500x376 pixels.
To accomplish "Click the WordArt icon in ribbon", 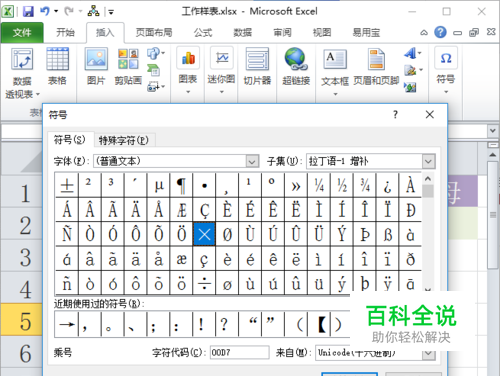I will [x=410, y=53].
